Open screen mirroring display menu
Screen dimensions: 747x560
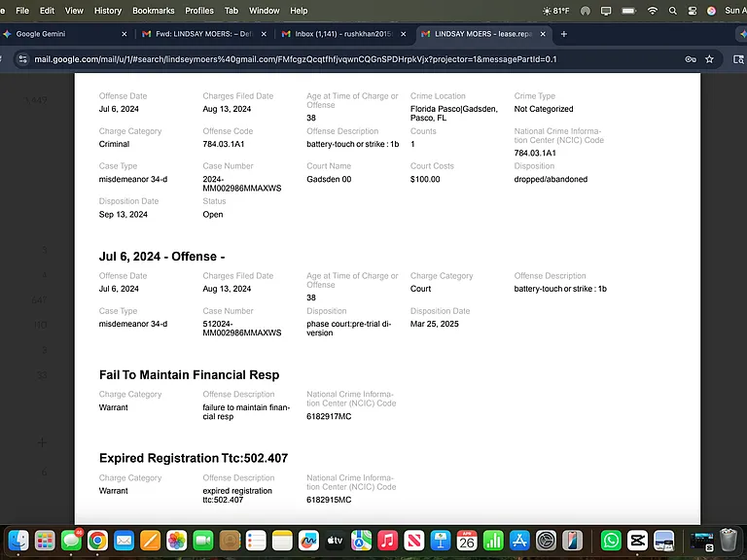coord(606,11)
